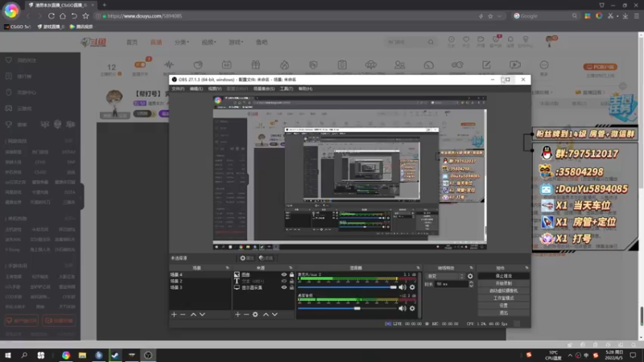Image resolution: width=644 pixels, height=362 pixels.
Task: Mute the first mixer channel speaker
Action: [x=402, y=287]
